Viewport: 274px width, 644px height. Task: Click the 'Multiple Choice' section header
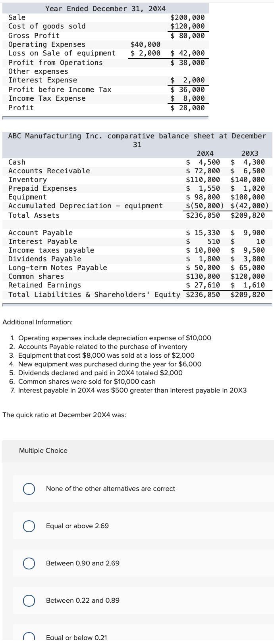43,450
